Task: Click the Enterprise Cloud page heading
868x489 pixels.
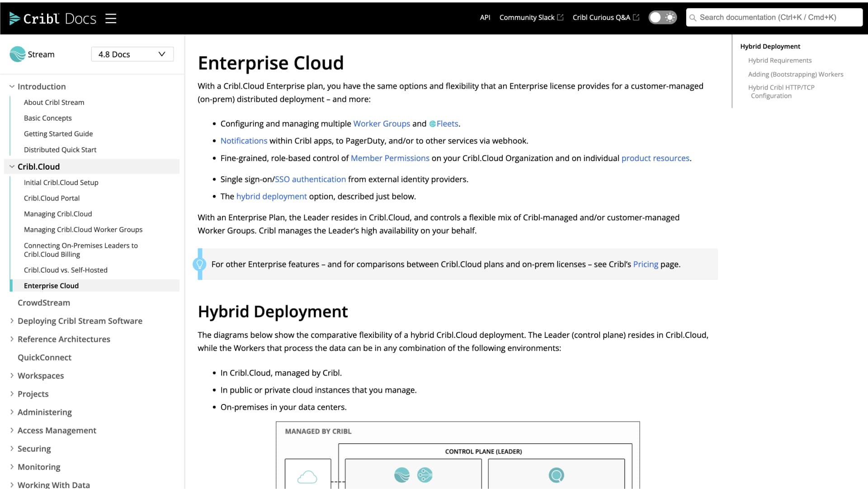Action: [271, 63]
